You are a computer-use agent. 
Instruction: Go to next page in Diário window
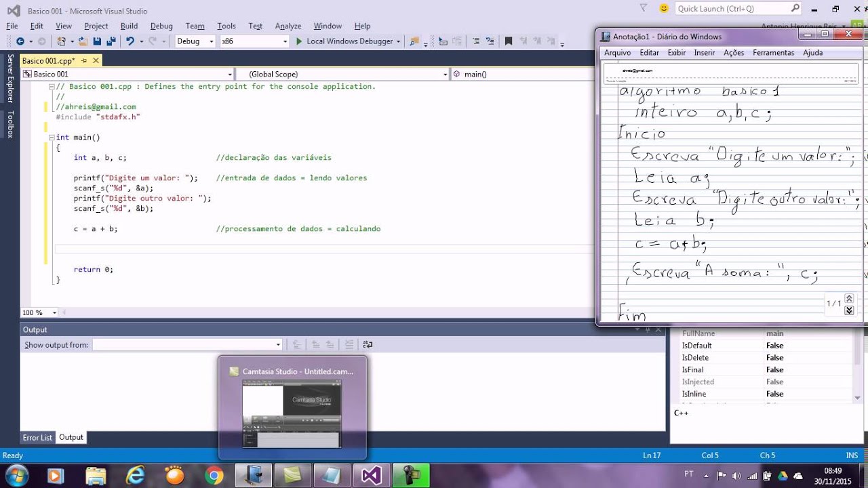coord(849,310)
